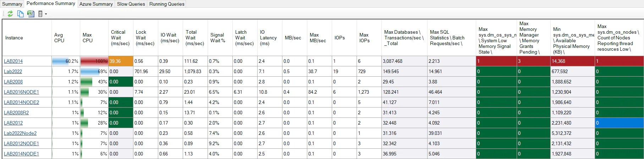The height and width of the screenshot is (159, 644).
Task: Sort by the Instance column header
Action: coord(27,38)
